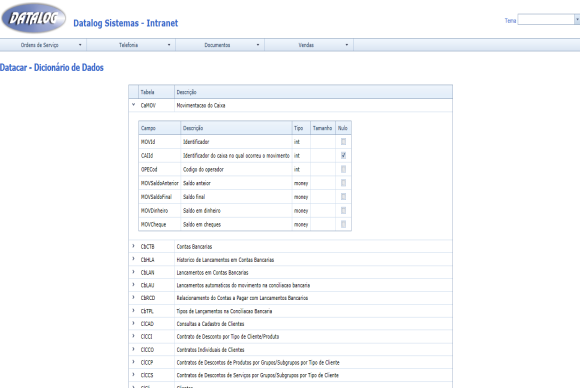
Task: Select the 'Contas Bancarias' description cell
Action: click(x=313, y=246)
